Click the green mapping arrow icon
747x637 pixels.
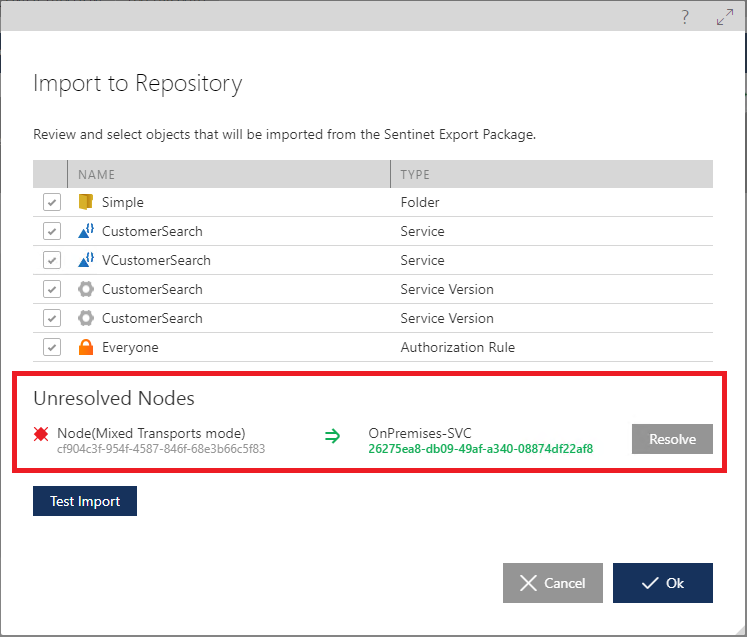pyautogui.click(x=331, y=435)
